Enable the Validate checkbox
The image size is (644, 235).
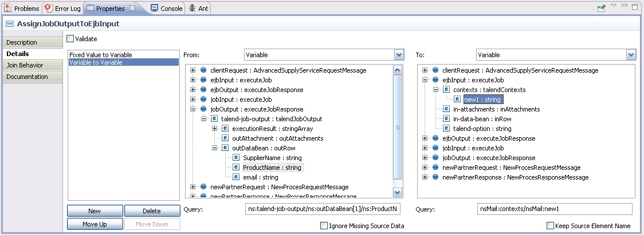tap(70, 39)
